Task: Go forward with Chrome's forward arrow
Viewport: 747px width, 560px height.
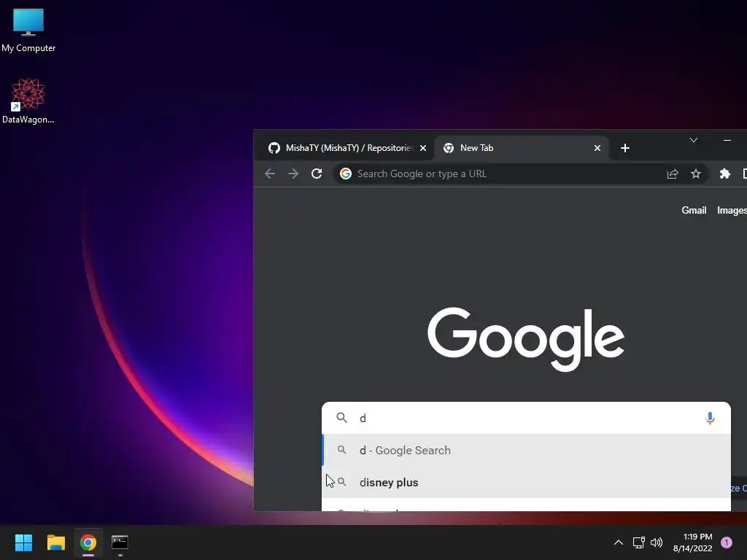Action: click(x=293, y=174)
